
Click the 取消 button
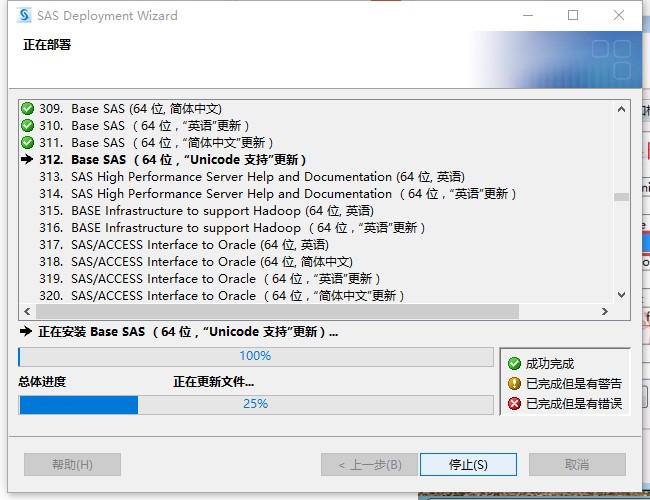(x=577, y=464)
